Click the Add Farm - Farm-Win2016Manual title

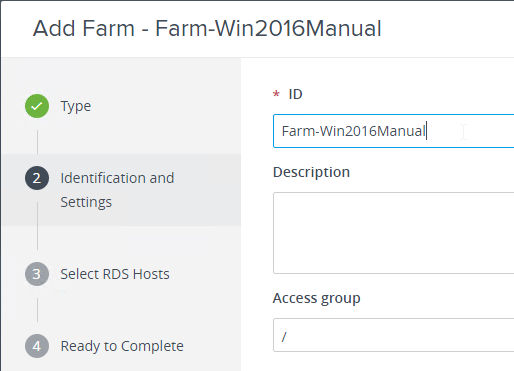pyautogui.click(x=207, y=28)
